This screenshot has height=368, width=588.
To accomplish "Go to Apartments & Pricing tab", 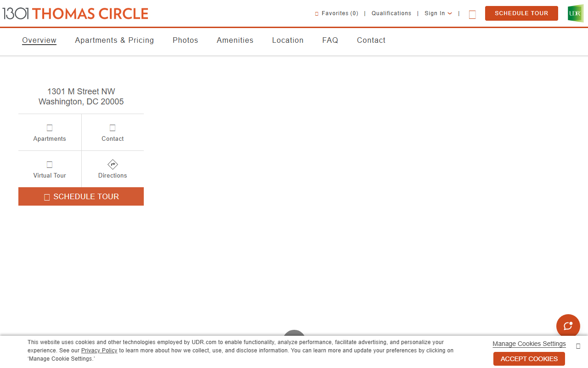I will coord(114,40).
